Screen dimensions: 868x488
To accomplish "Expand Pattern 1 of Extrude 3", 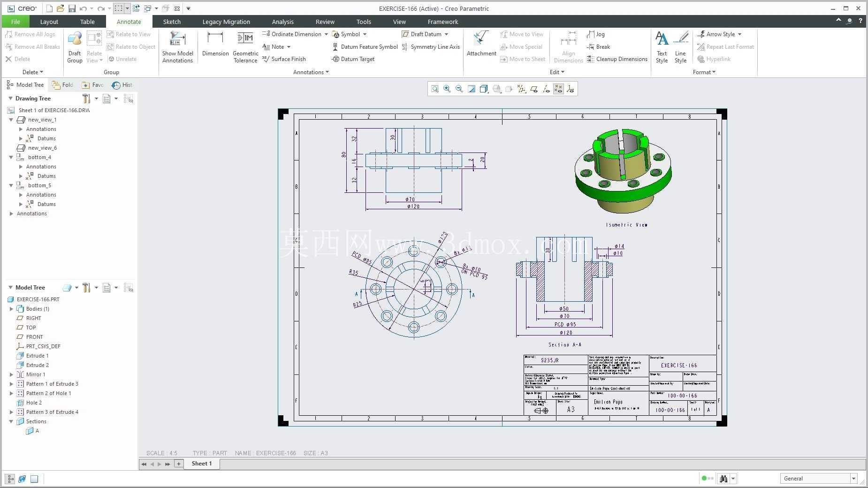I will click(x=11, y=384).
